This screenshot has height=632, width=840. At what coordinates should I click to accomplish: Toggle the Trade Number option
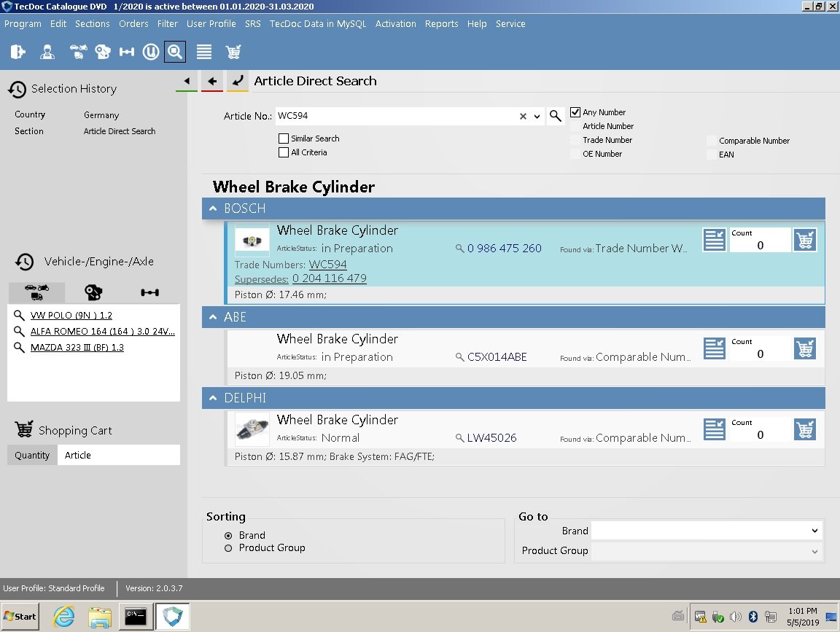click(x=575, y=140)
